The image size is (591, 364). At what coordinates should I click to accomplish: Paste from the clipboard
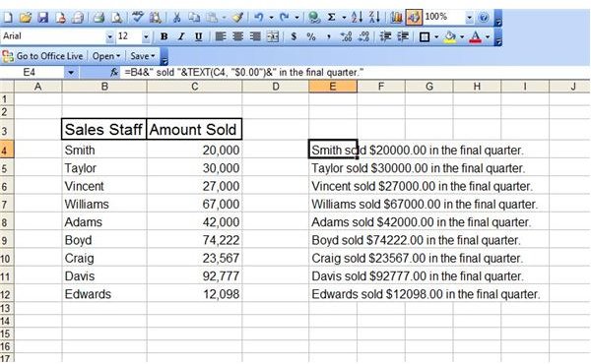coord(212,18)
